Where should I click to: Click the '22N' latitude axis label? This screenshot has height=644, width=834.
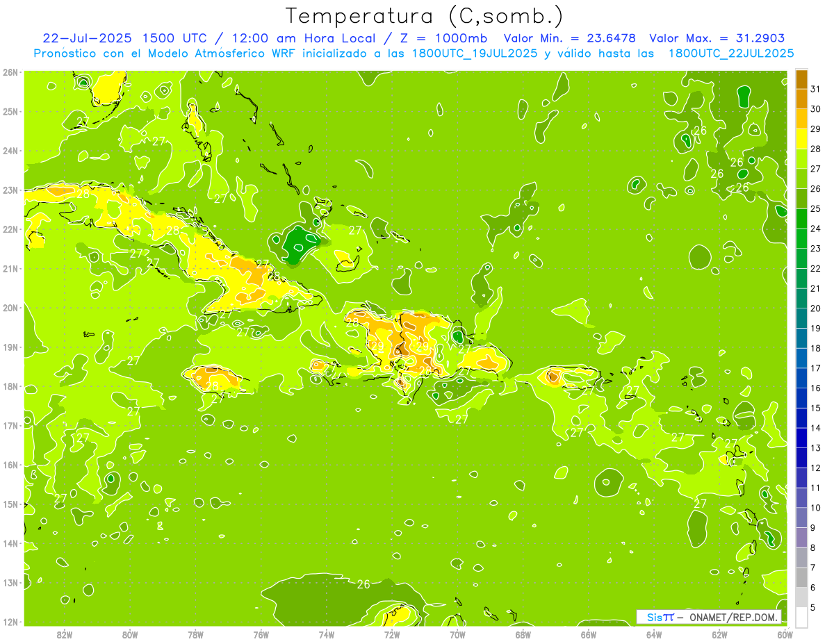10,229
